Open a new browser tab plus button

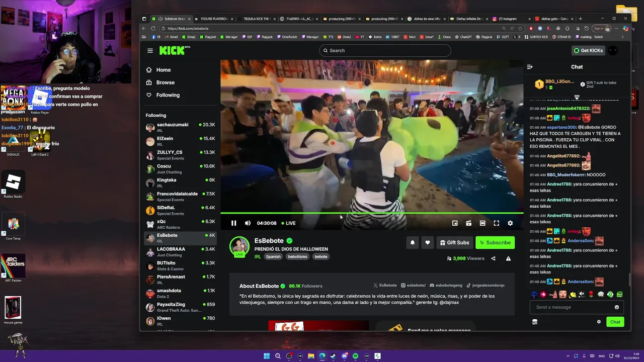coord(581,19)
